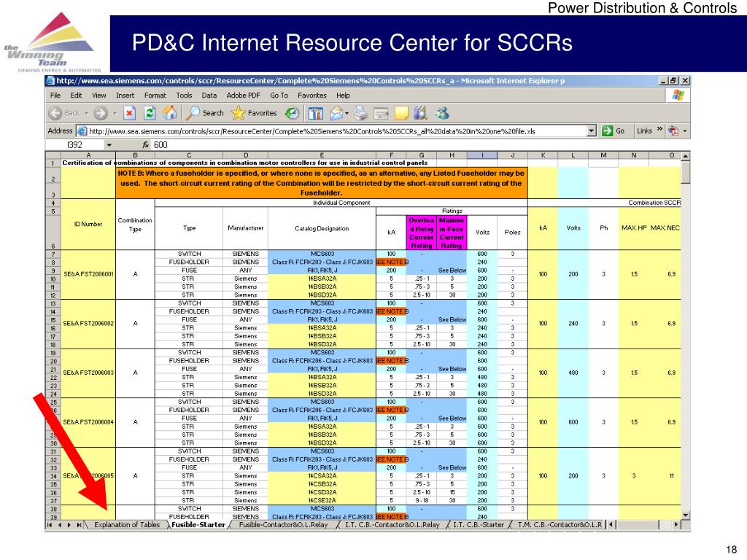Expand the Address bar dropdown

(x=592, y=131)
